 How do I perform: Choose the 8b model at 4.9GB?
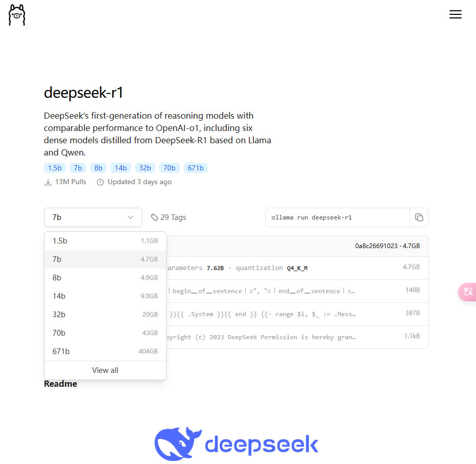click(105, 278)
